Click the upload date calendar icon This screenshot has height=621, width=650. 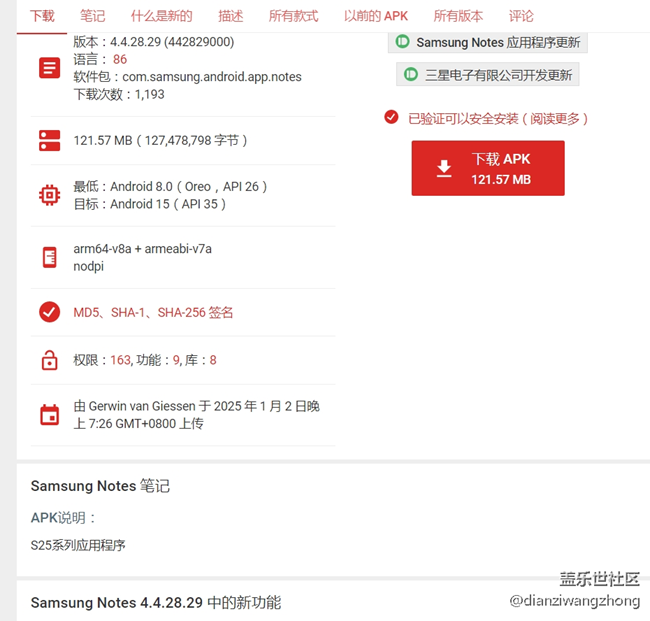pyautogui.click(x=49, y=415)
